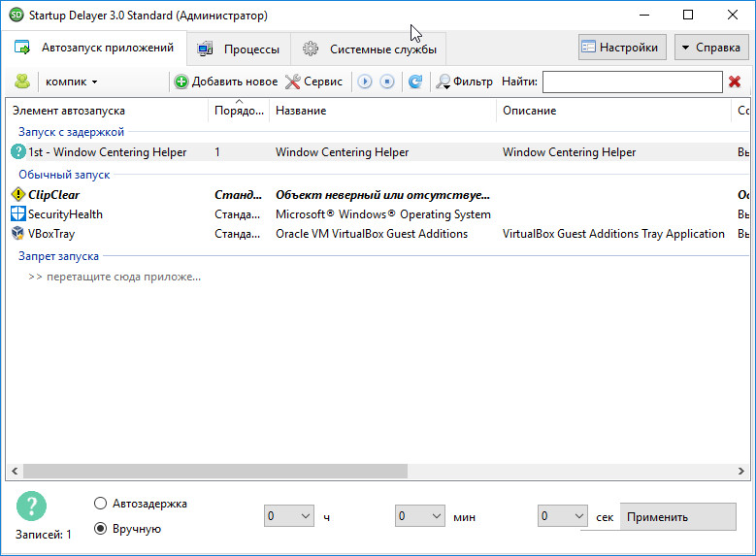Switch to the Автозапуск приложений tab
This screenshot has width=756, height=556.
pyautogui.click(x=94, y=48)
